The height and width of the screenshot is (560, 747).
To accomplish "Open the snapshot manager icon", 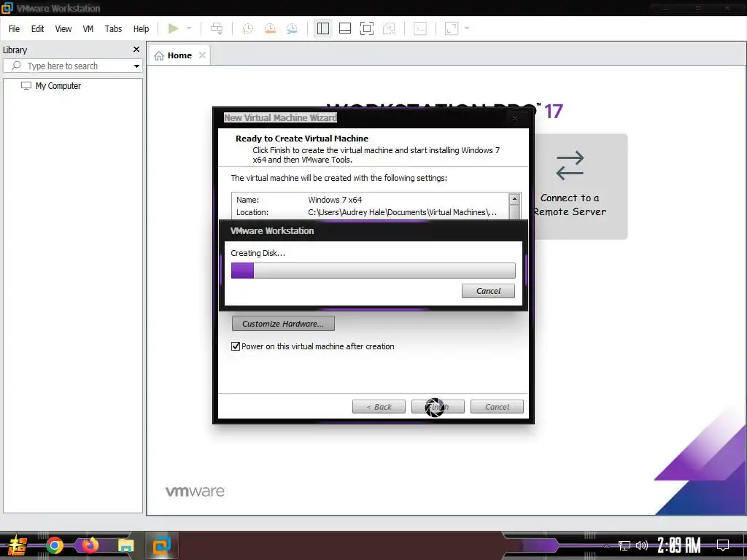I will click(292, 28).
